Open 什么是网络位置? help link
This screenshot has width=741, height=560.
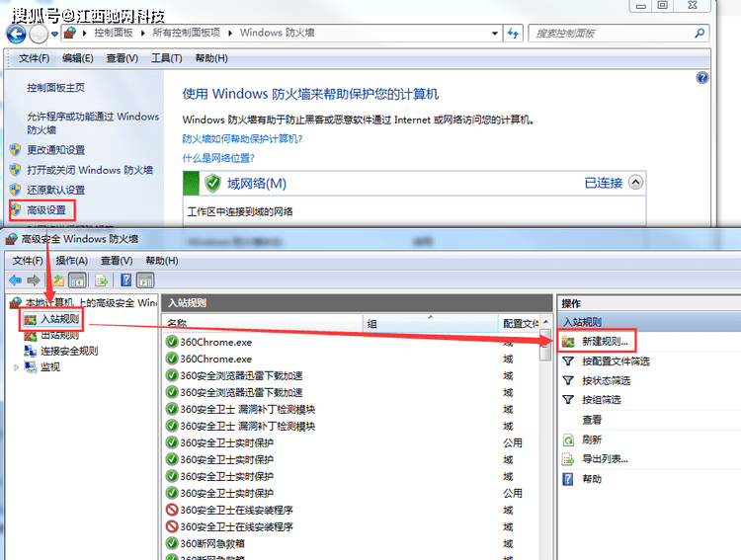click(218, 158)
